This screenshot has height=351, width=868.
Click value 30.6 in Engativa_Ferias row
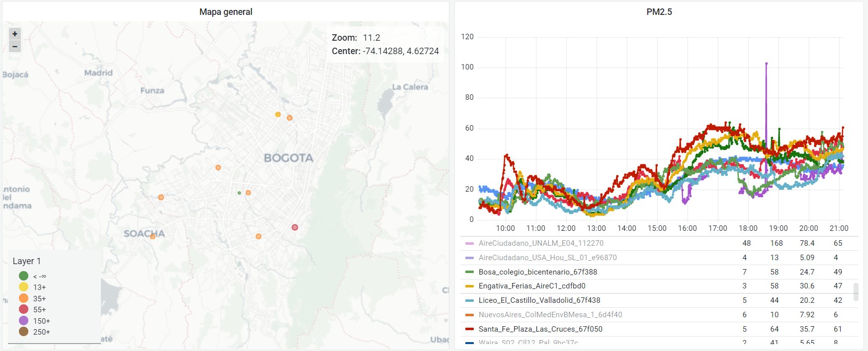click(x=807, y=286)
